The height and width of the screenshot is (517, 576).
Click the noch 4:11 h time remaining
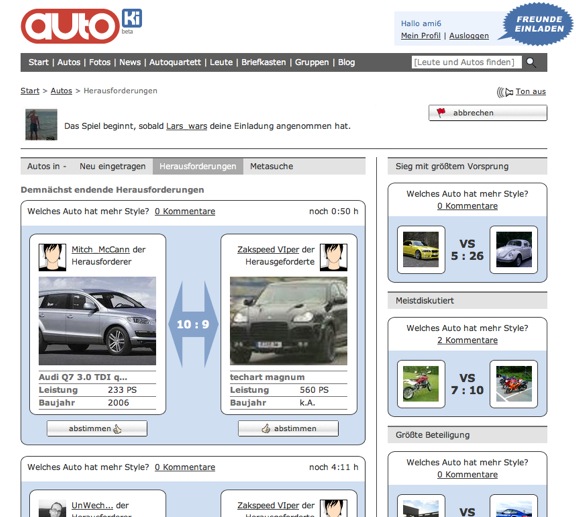pos(334,467)
